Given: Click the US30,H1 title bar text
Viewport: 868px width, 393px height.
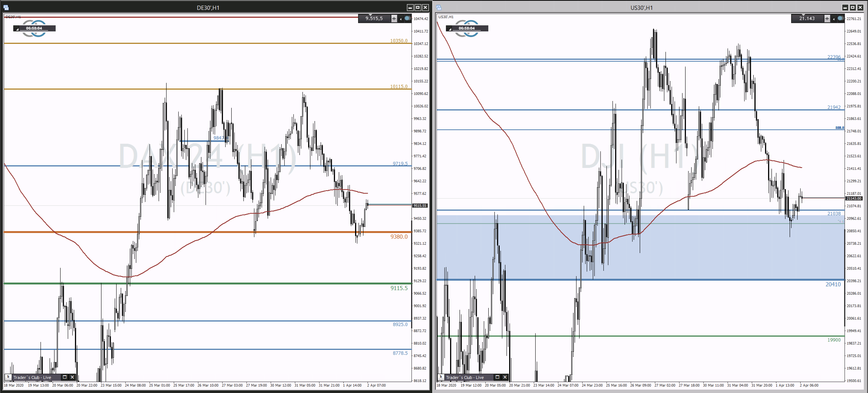Looking at the screenshot, I should [641, 8].
